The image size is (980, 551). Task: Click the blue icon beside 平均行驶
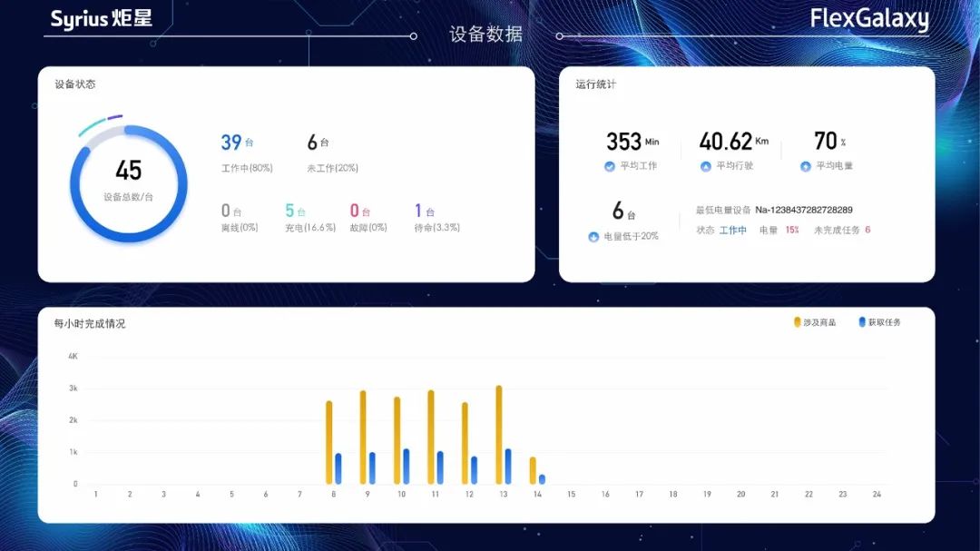(x=706, y=166)
